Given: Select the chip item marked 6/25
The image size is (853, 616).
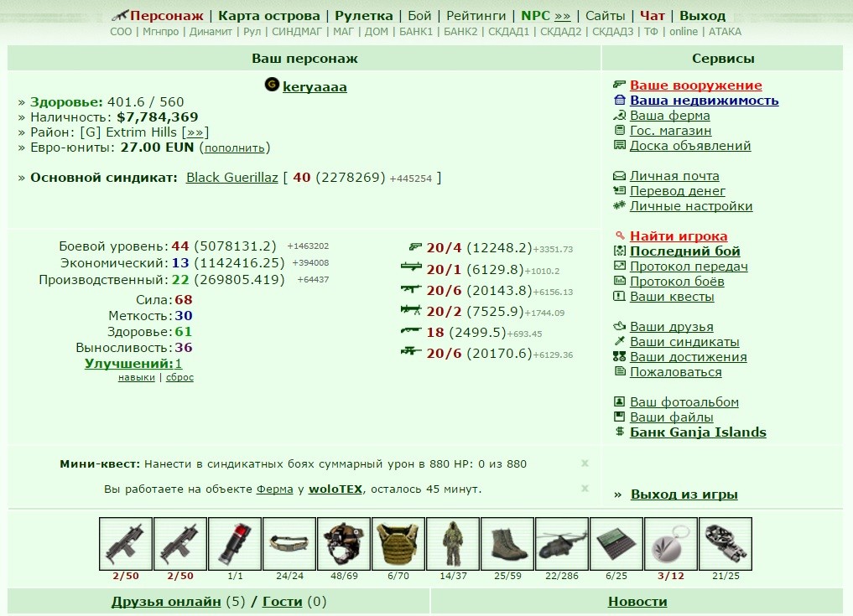Looking at the screenshot, I should 616,544.
